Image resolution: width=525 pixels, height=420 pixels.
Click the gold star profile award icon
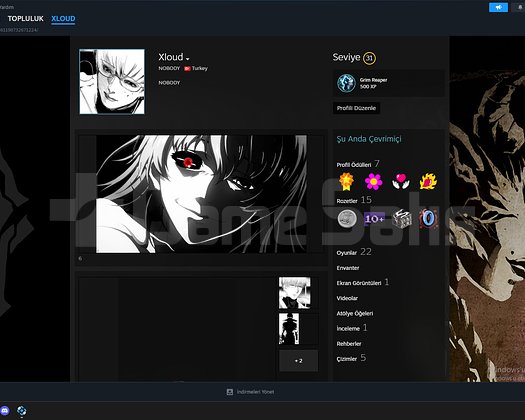346,182
